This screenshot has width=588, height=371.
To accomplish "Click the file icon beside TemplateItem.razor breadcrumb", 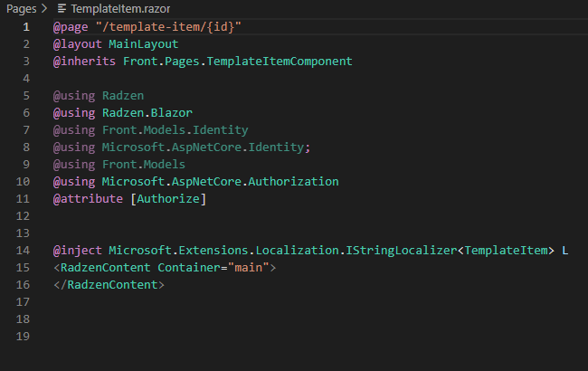I will click(x=62, y=9).
